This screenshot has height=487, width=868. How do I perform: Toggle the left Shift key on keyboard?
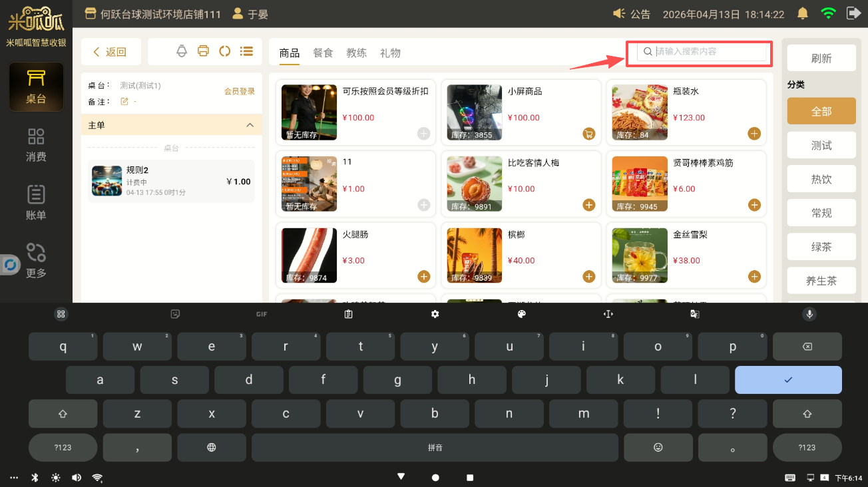tap(63, 414)
